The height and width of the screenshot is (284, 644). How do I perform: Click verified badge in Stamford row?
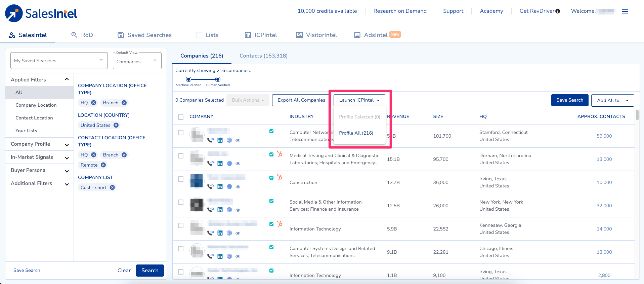pyautogui.click(x=271, y=131)
